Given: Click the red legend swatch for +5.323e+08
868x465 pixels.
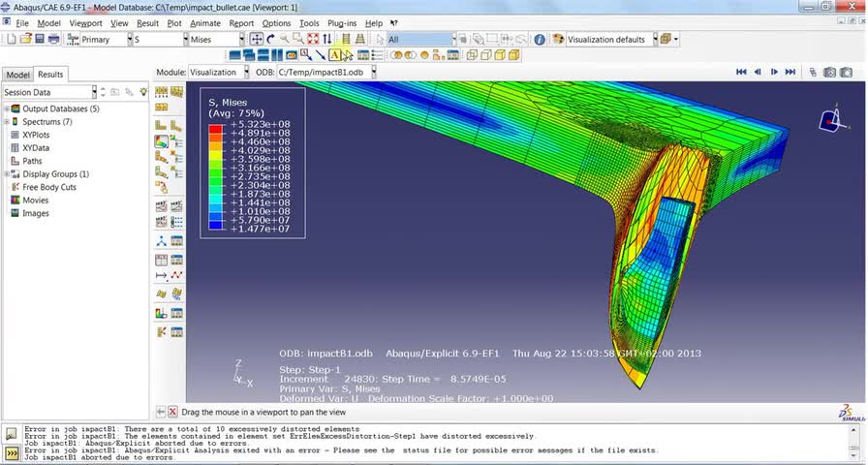Looking at the screenshot, I should click(216, 129).
